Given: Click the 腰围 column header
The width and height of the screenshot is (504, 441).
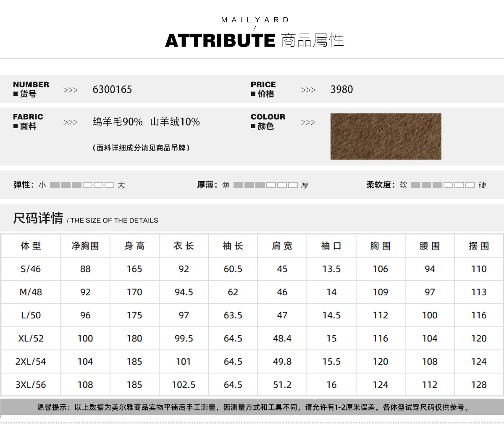Looking at the screenshot, I should click(430, 246).
